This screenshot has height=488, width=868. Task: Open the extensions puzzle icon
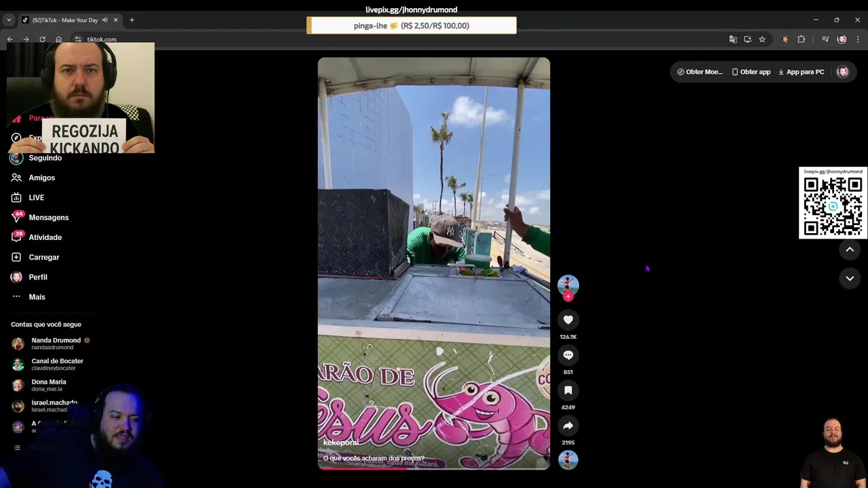point(801,39)
